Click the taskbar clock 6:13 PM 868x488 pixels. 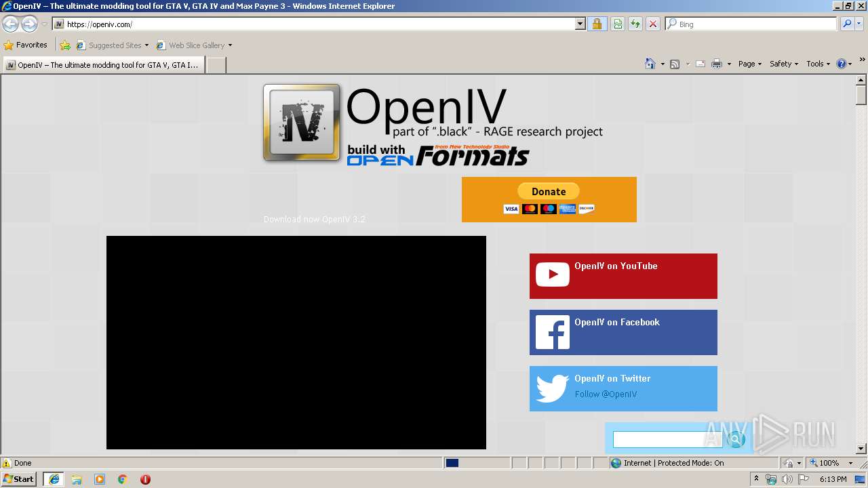pos(833,479)
